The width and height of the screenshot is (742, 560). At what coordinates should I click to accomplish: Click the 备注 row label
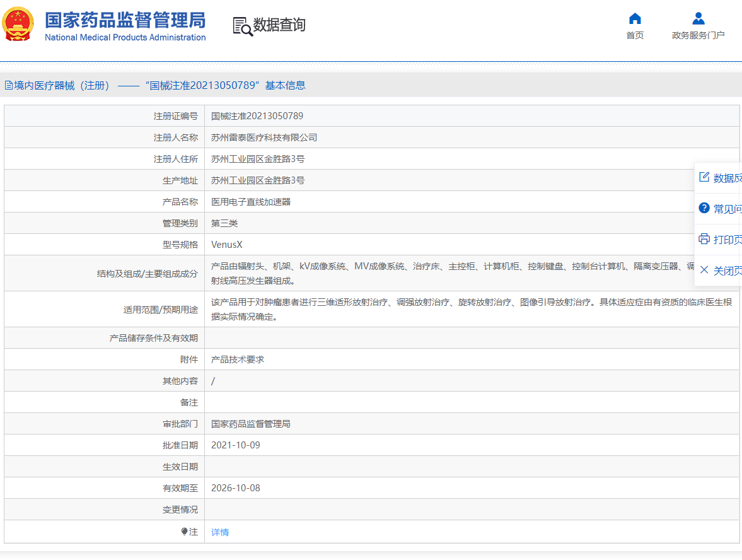[189, 402]
